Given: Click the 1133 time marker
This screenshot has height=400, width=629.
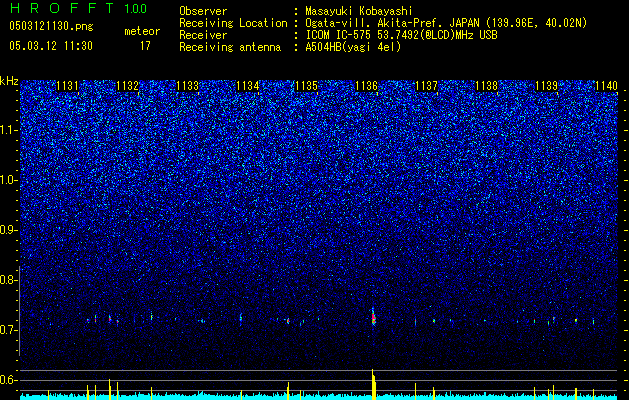Looking at the screenshot, I should click(x=187, y=86).
